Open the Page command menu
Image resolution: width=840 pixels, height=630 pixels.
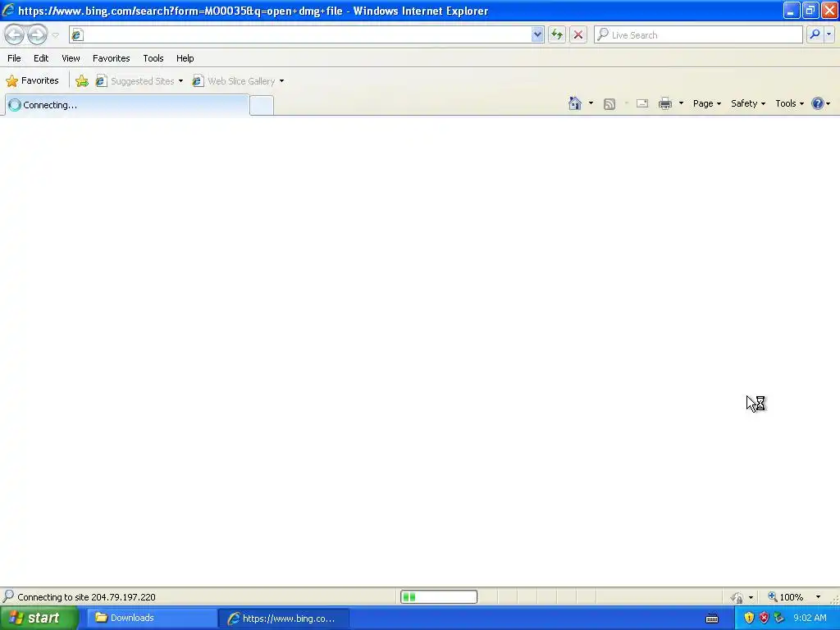coord(706,103)
